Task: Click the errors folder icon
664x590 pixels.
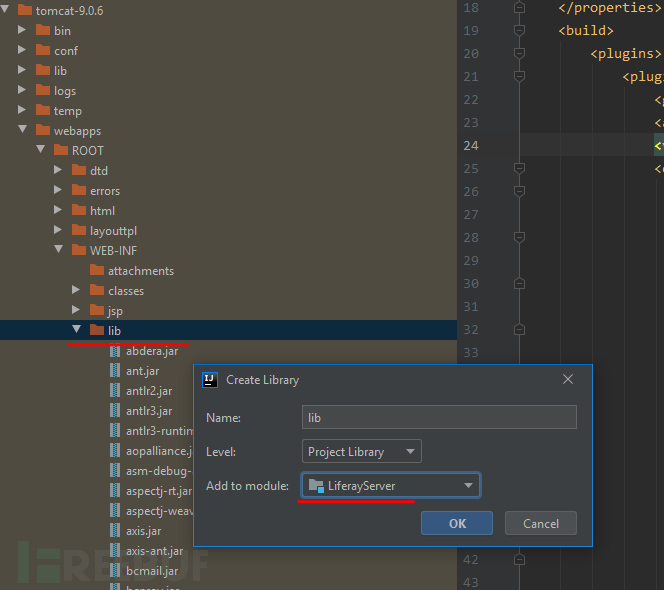Action: pyautogui.click(x=79, y=190)
